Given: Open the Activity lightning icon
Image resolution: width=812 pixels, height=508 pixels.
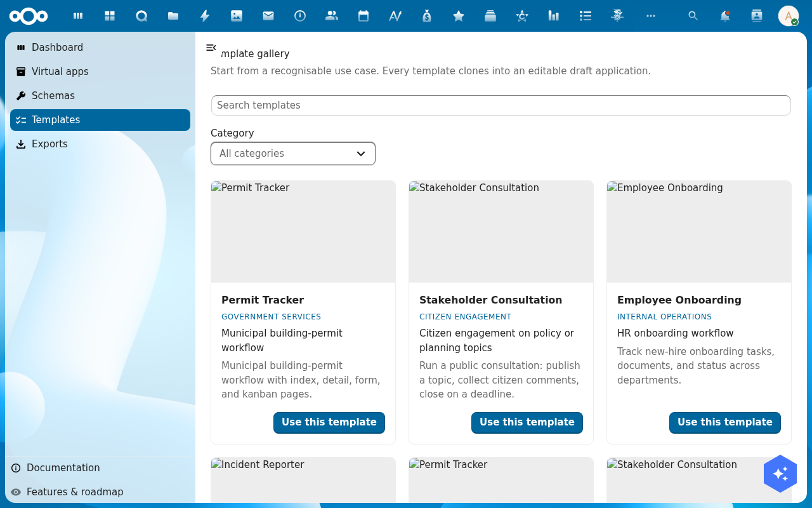Looking at the screenshot, I should click(205, 16).
